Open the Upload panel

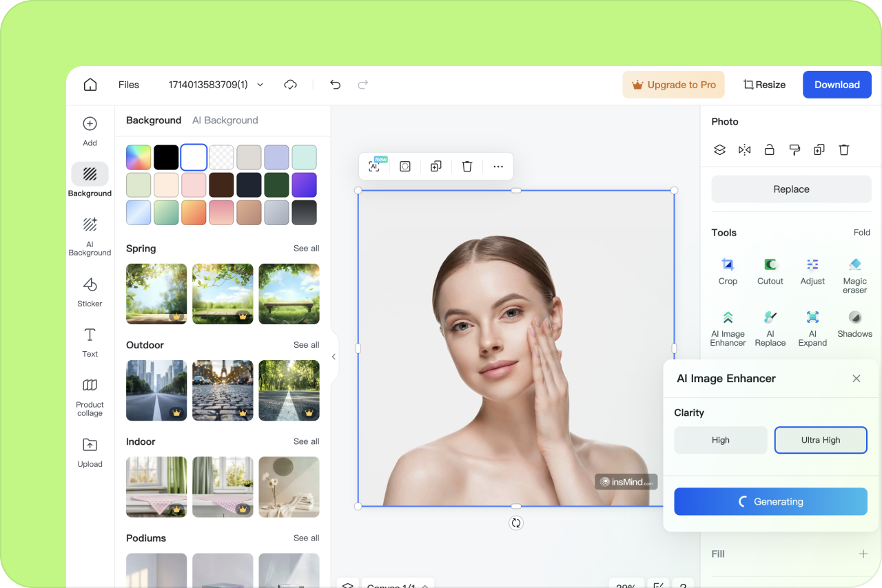point(90,452)
